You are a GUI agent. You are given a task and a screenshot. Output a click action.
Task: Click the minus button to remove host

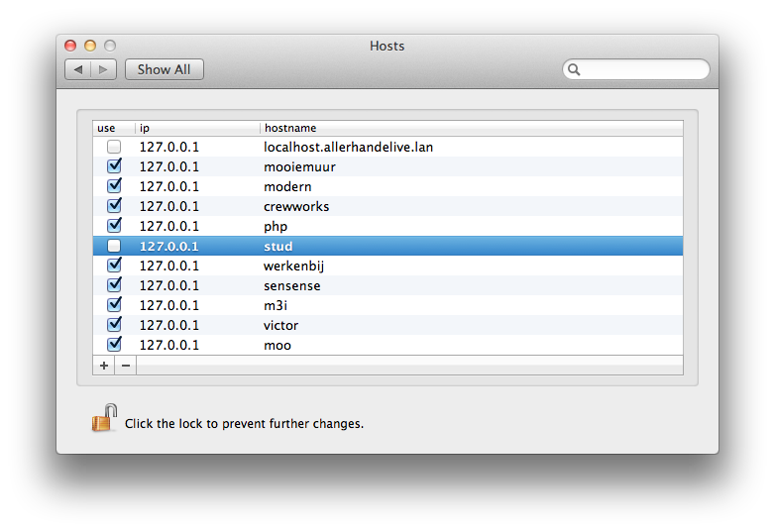(x=126, y=366)
